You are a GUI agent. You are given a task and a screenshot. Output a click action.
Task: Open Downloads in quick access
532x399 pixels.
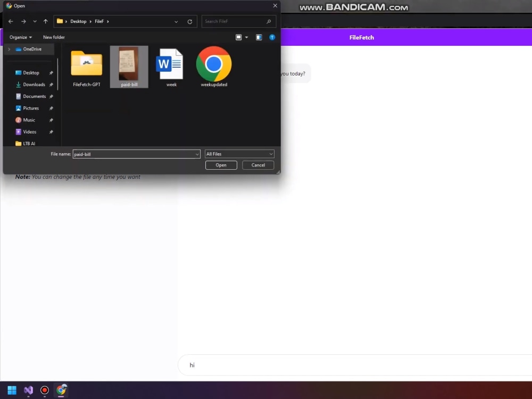pos(34,85)
